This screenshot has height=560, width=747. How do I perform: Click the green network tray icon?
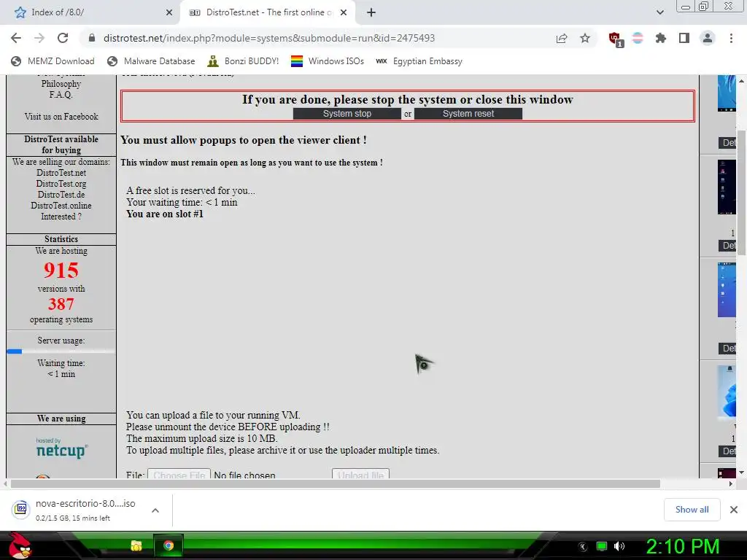(602, 546)
